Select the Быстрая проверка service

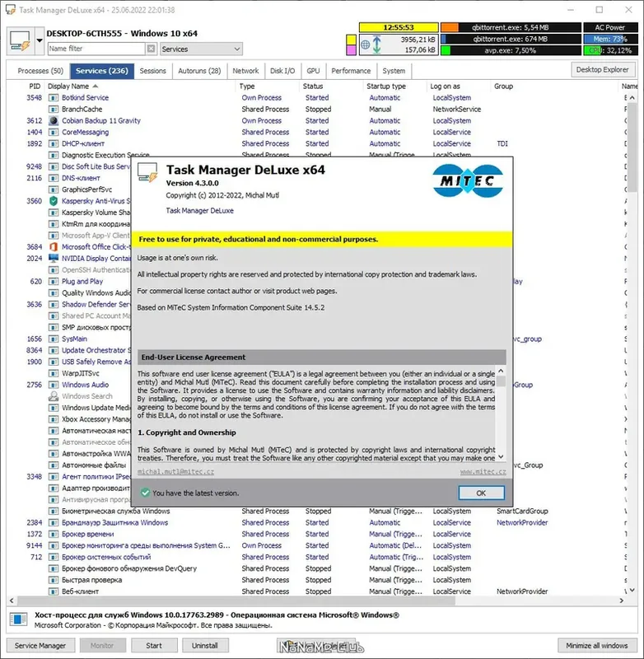(x=92, y=580)
